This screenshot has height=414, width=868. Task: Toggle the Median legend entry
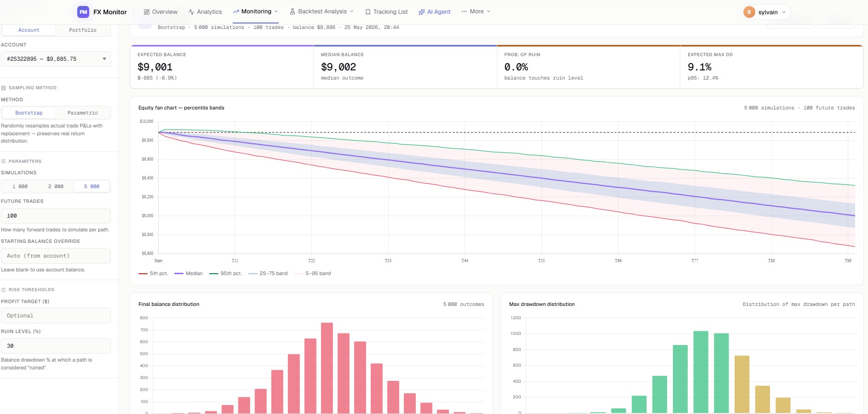click(x=189, y=273)
